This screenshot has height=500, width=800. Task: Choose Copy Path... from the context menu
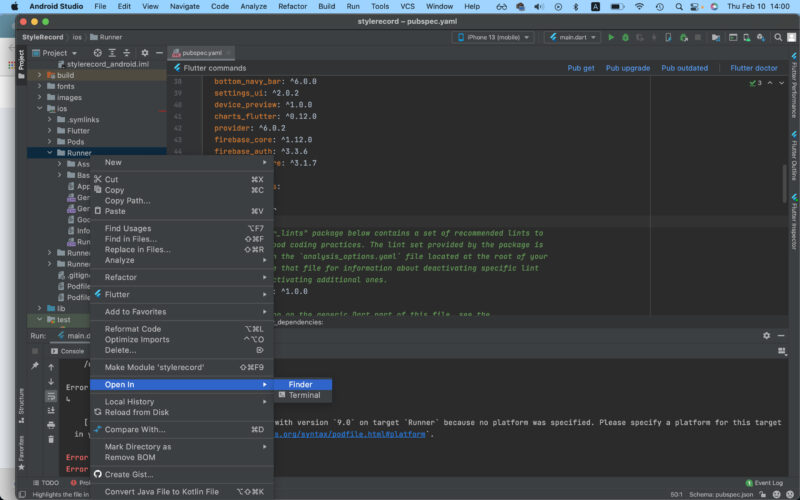182,201
